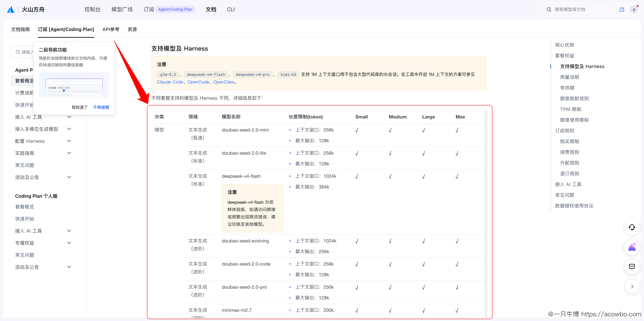The width and height of the screenshot is (644, 321).
Task: Jump to 核心优势 in page outline
Action: click(565, 45)
